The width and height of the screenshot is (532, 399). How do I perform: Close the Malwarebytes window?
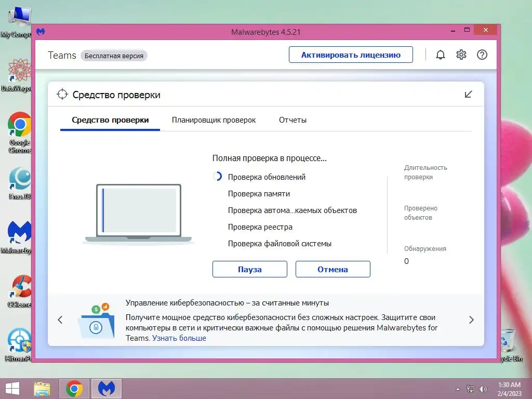coord(486,30)
